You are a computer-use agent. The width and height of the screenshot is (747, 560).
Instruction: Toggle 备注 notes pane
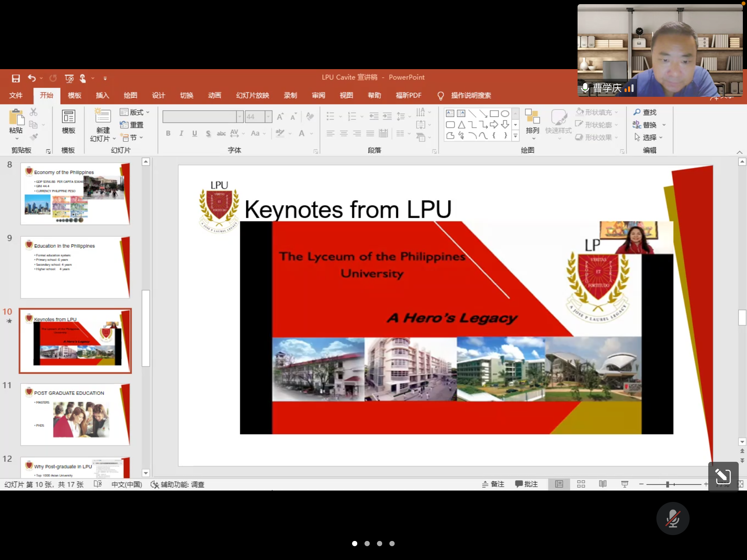coord(493,484)
